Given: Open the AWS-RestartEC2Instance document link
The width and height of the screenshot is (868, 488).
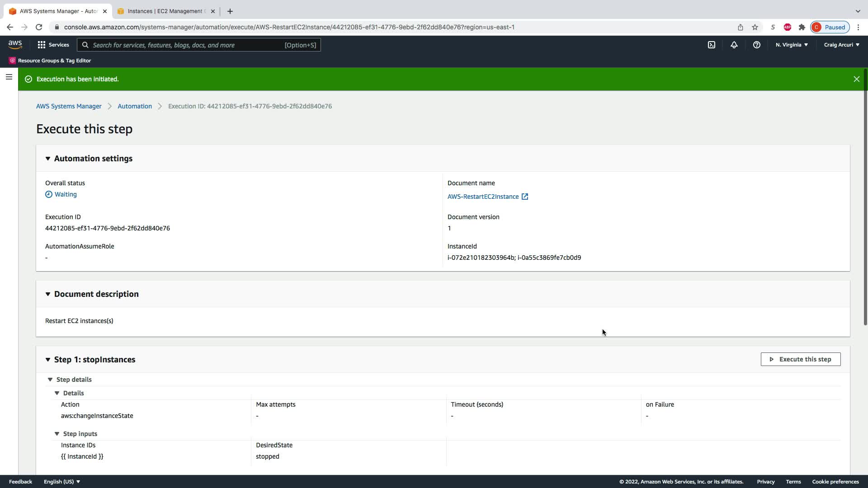Looking at the screenshot, I should click(x=483, y=197).
